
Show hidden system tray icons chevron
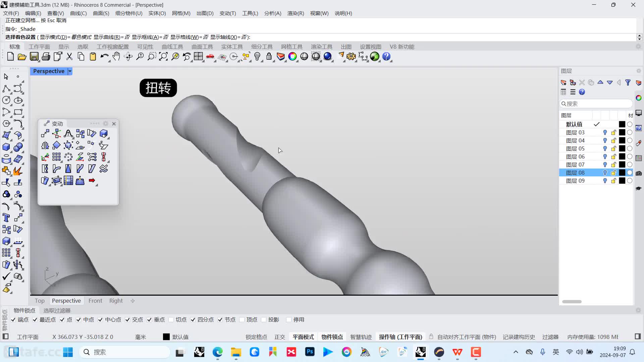pos(516,352)
